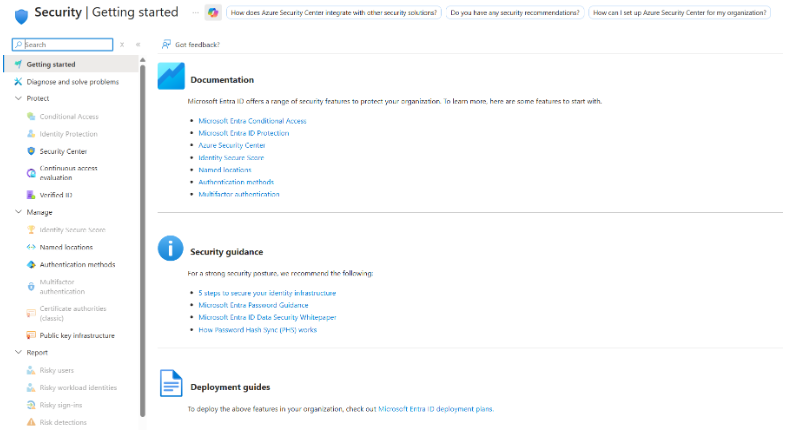Open the Copilot icon in header
The height and width of the screenshot is (431, 800).
(213, 13)
